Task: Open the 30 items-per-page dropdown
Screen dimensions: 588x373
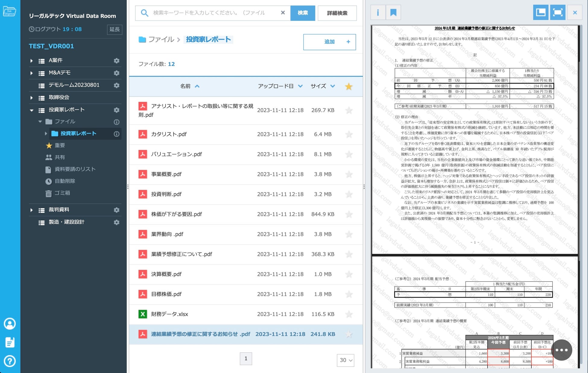Action: 346,360
